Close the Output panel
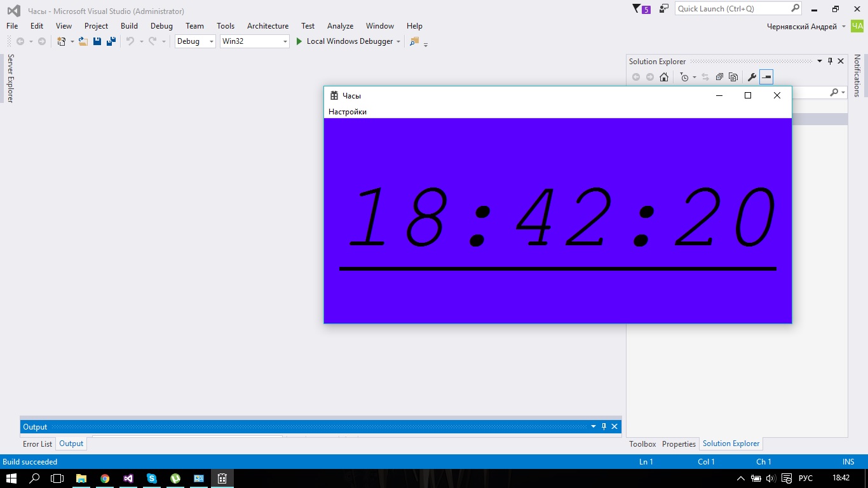Screen dimensions: 868x488 pos(614,426)
